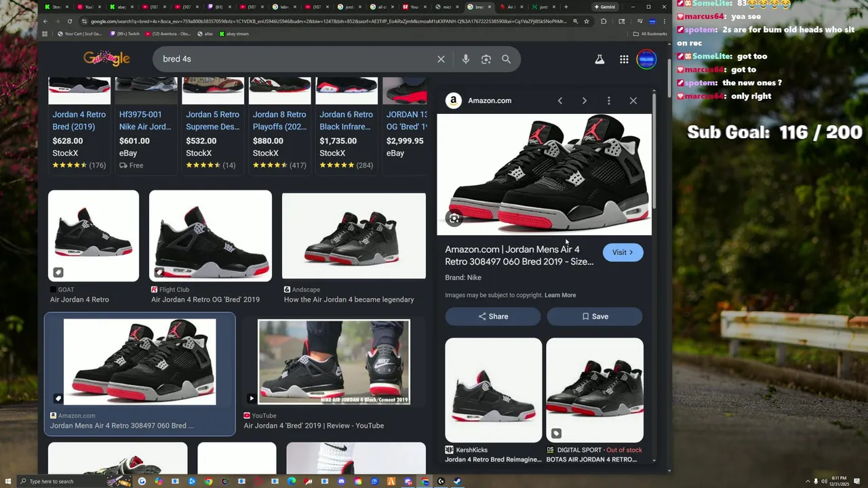Start a voice search with the microphone icon
The image size is (868, 488).
pos(465,59)
